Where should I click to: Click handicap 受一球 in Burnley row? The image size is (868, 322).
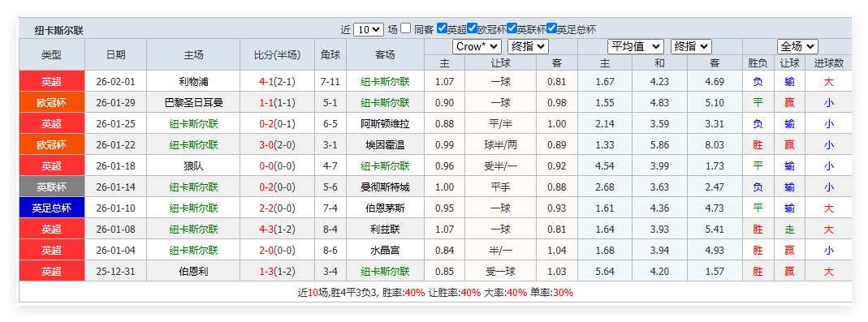[x=500, y=272]
